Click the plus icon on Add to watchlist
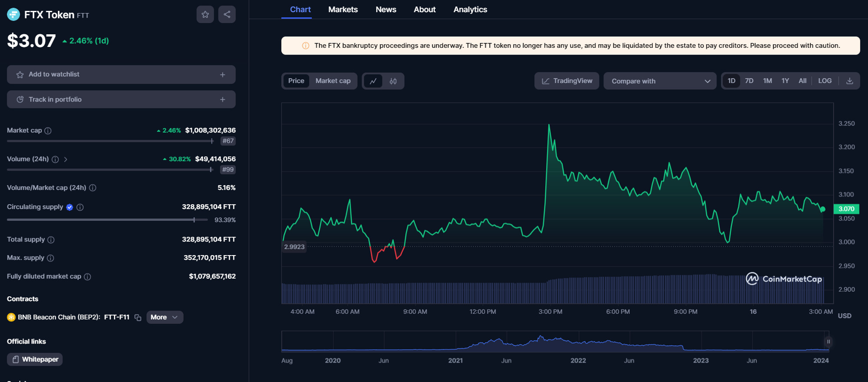The width and height of the screenshot is (868, 382). coord(222,75)
